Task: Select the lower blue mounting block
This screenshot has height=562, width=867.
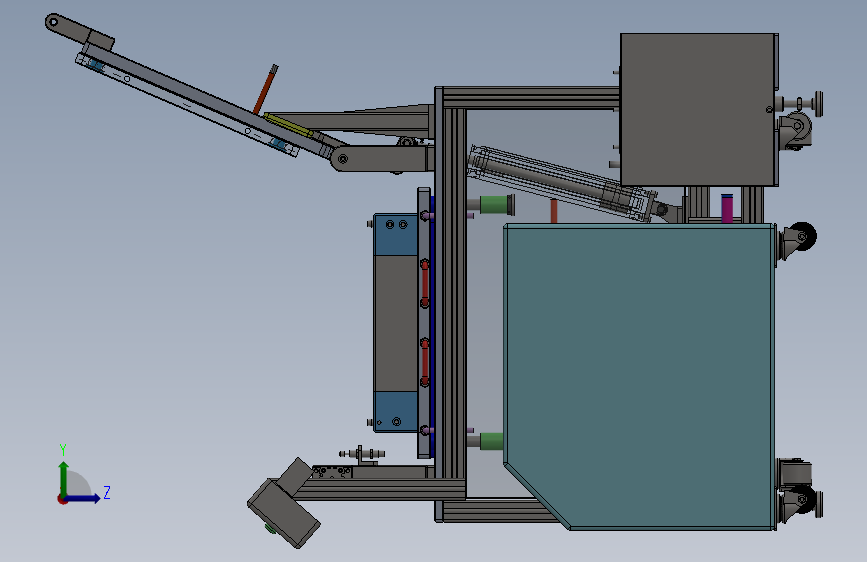Action: 396,412
